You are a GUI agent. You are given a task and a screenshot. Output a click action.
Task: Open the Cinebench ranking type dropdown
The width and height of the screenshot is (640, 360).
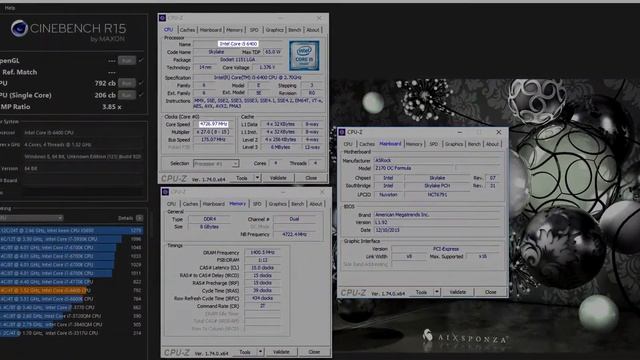pyautogui.click(x=31, y=218)
